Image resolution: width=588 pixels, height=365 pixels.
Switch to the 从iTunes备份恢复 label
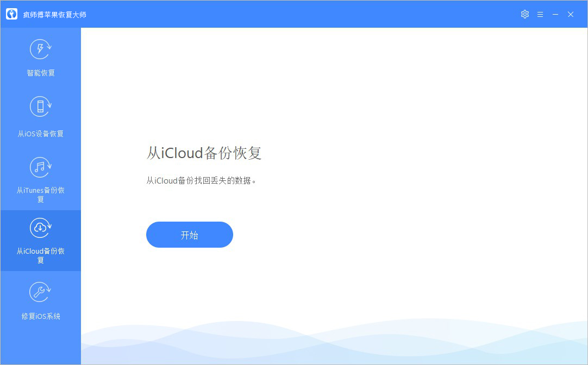tap(41, 194)
